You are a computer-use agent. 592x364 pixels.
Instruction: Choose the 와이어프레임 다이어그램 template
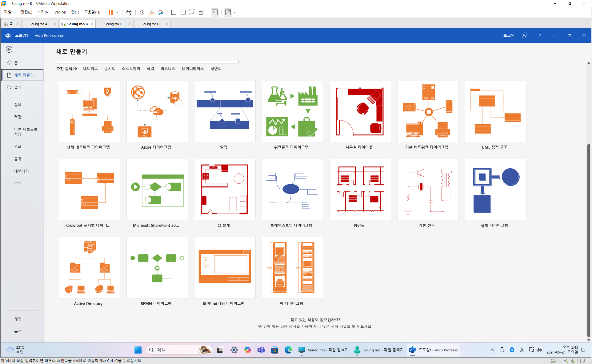click(225, 268)
